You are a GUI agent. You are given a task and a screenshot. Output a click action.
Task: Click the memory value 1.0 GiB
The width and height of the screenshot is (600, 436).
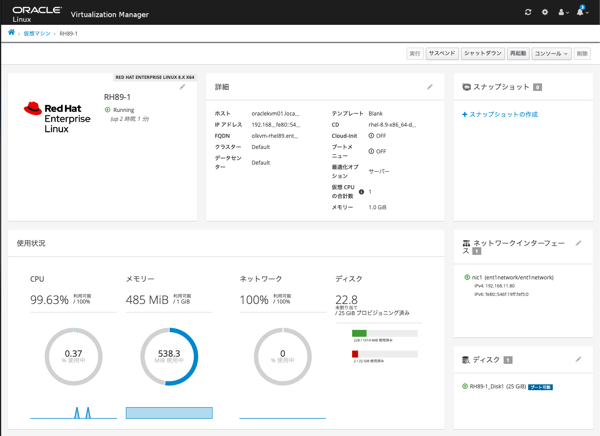pos(377,207)
